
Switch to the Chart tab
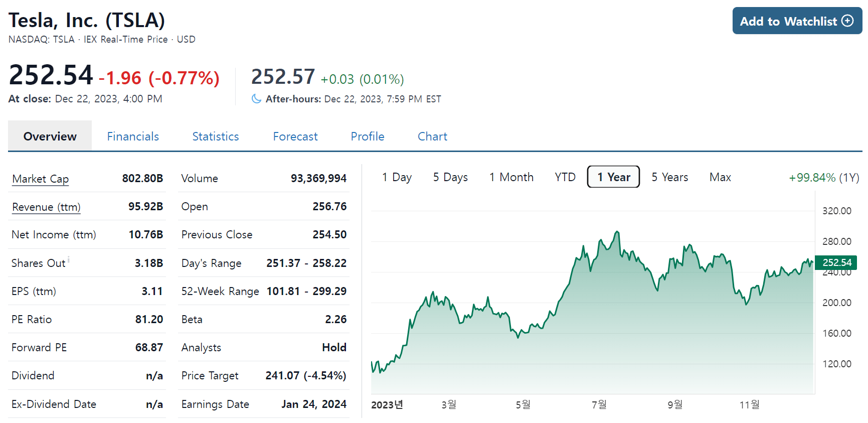pyautogui.click(x=432, y=136)
